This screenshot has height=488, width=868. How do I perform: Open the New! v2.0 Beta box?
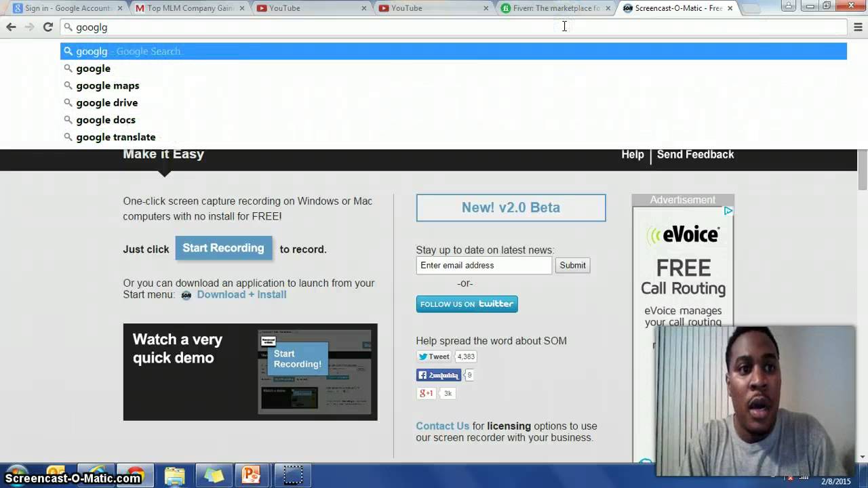pyautogui.click(x=511, y=207)
